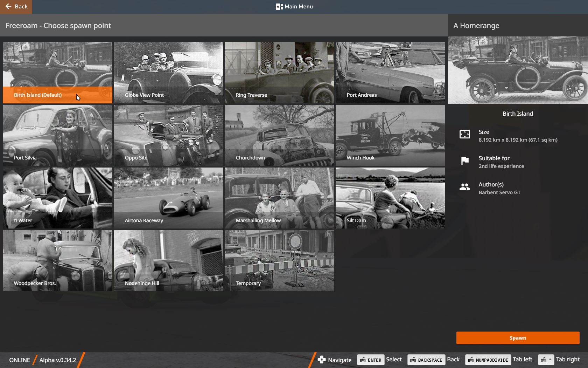The image size is (588, 368).
Task: Click the ENTER key hint icon
Action: (371, 360)
